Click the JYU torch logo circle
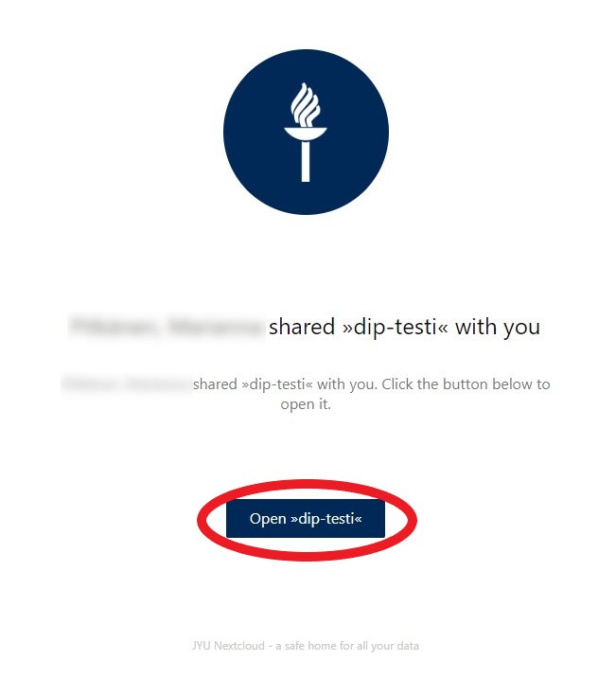 (306, 132)
